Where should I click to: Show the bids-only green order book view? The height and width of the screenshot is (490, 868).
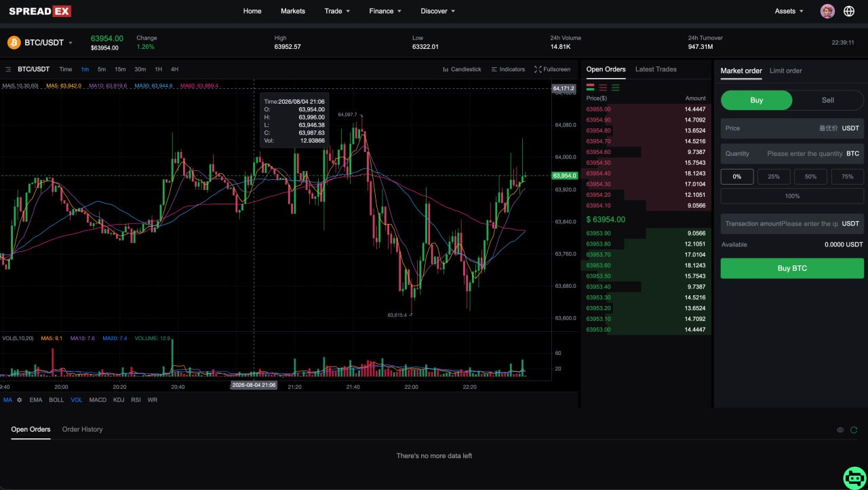(x=616, y=88)
